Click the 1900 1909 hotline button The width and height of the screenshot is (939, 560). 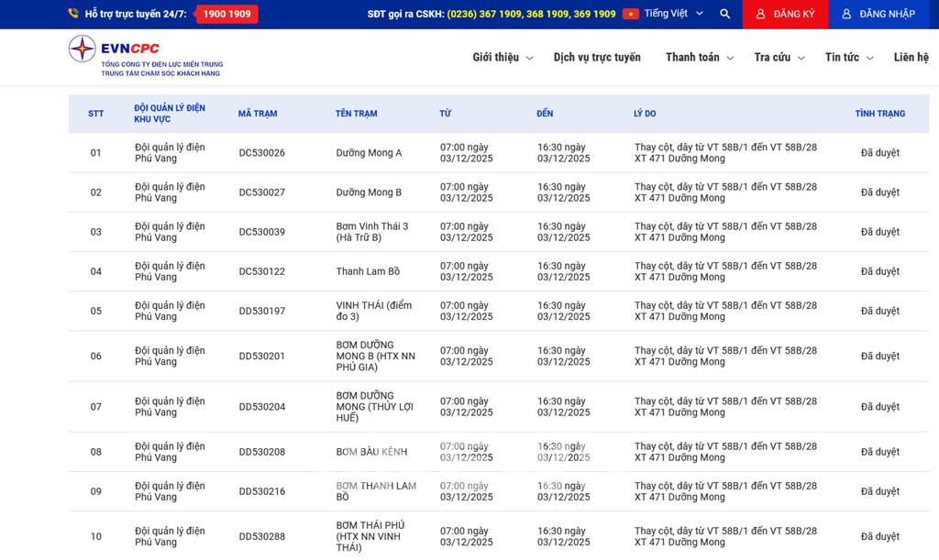[226, 14]
